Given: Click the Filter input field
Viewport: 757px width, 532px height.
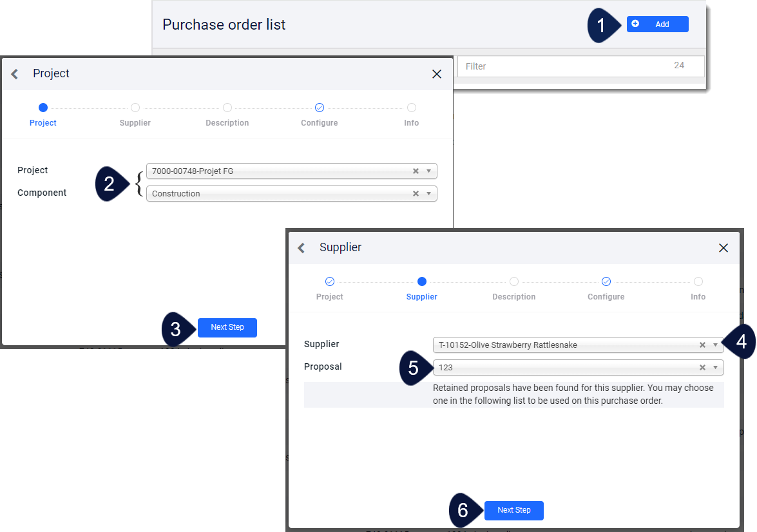Looking at the screenshot, I should point(580,66).
